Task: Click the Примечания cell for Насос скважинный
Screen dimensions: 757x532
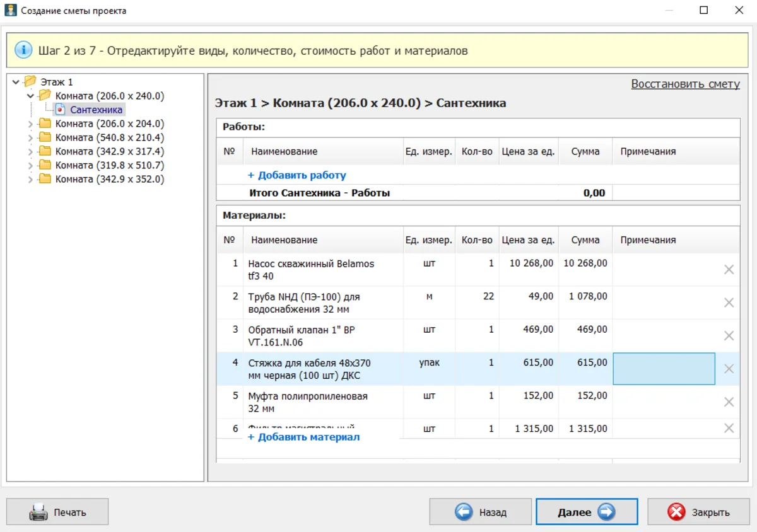Action: [664, 270]
